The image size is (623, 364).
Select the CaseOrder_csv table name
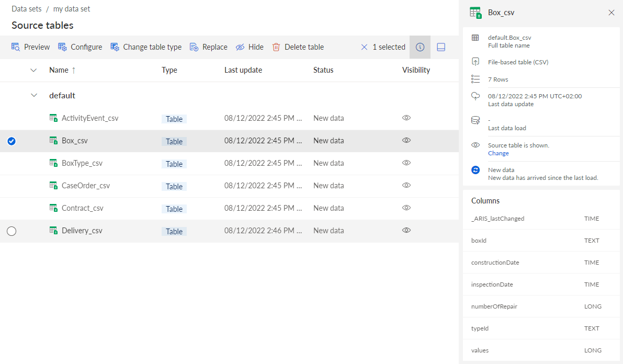pos(86,186)
